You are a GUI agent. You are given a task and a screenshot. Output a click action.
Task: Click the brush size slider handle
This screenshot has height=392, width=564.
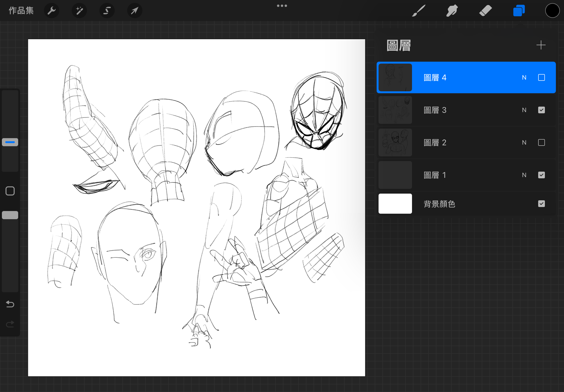(10, 142)
